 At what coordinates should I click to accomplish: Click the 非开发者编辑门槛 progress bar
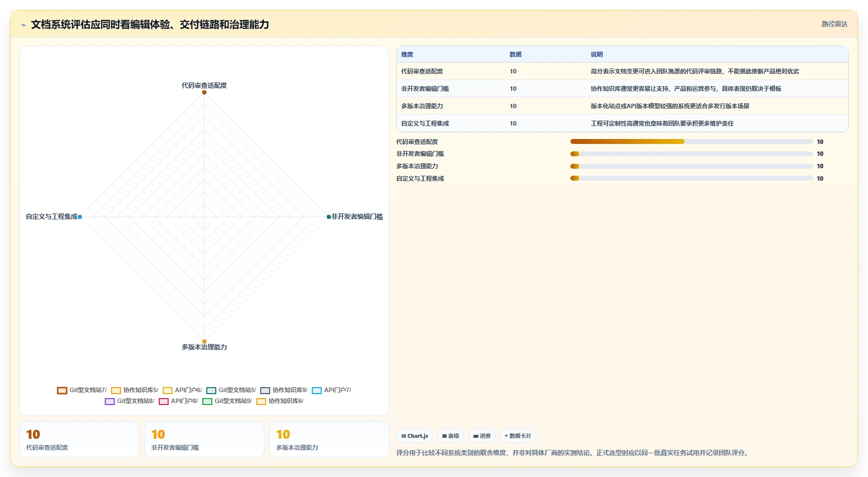691,154
